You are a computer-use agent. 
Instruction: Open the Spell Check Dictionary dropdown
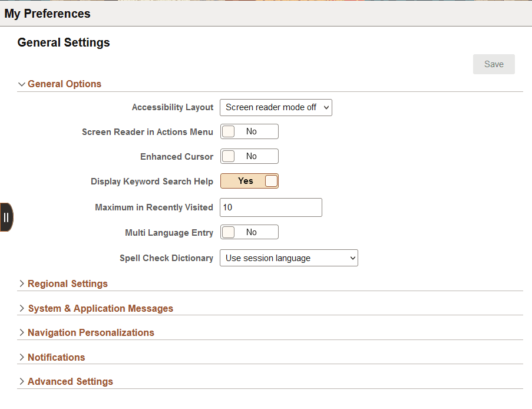[x=289, y=258]
